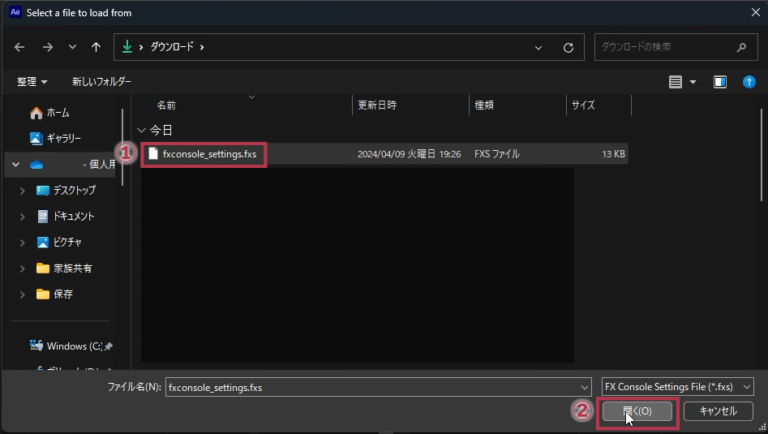Go up one folder level
The image size is (768, 434).
coord(96,47)
